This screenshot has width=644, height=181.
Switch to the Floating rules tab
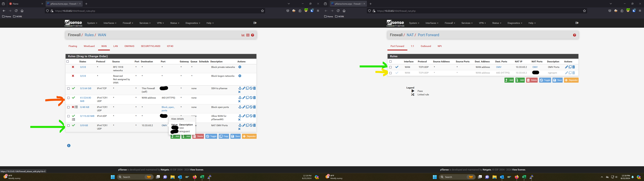pos(73,46)
